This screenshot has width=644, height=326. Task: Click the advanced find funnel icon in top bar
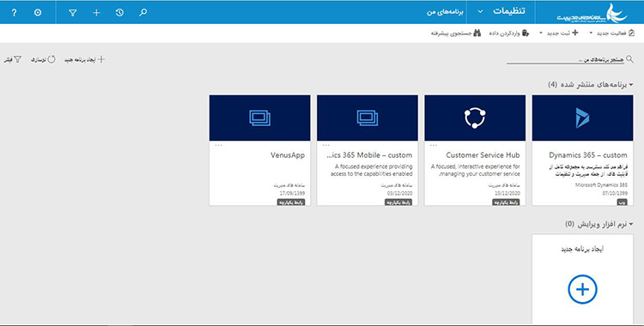(x=73, y=13)
